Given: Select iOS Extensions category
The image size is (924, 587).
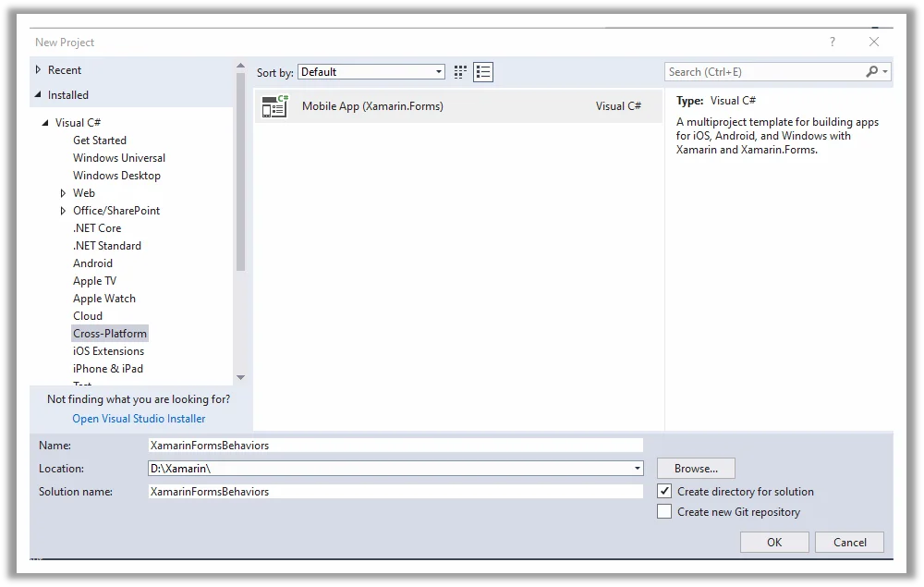Looking at the screenshot, I should [x=108, y=351].
